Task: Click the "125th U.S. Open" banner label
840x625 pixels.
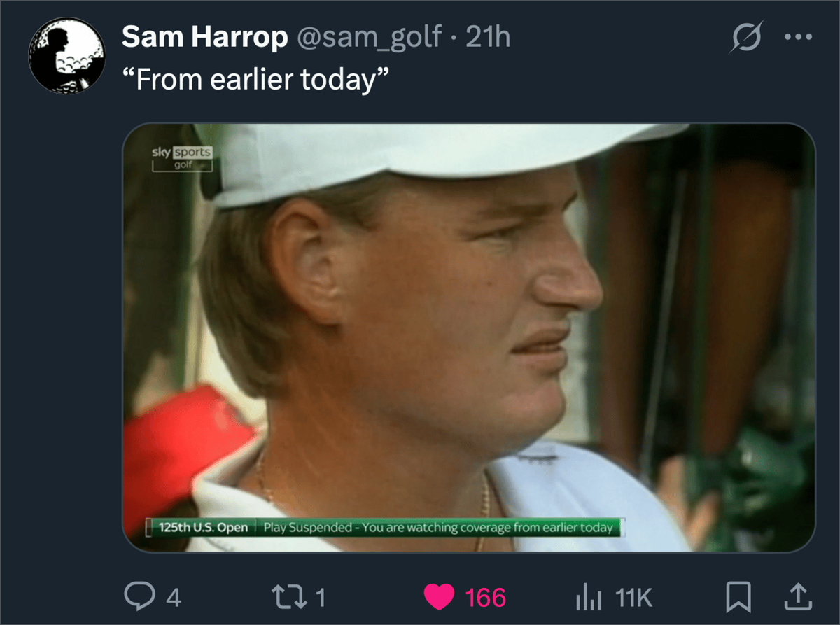Action: (x=204, y=527)
